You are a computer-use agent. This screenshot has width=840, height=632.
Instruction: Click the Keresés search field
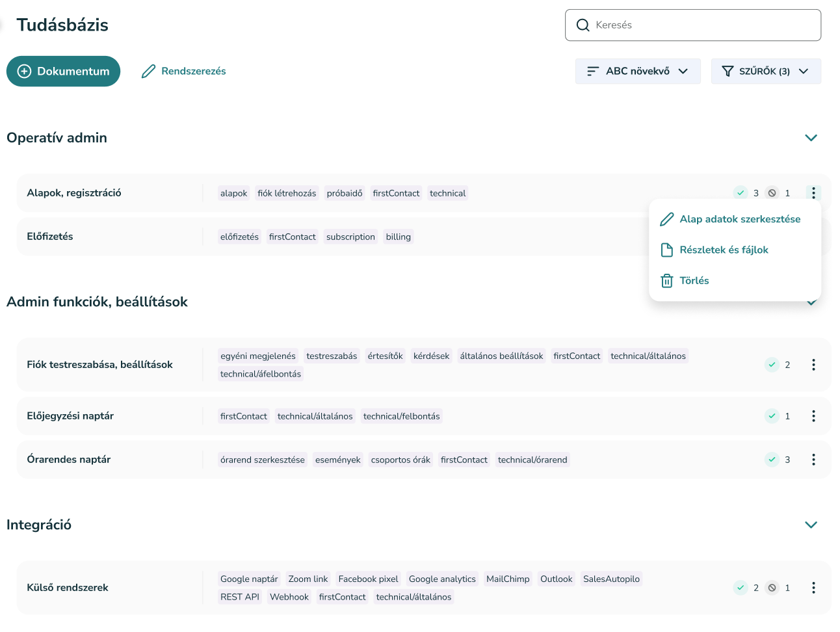692,25
